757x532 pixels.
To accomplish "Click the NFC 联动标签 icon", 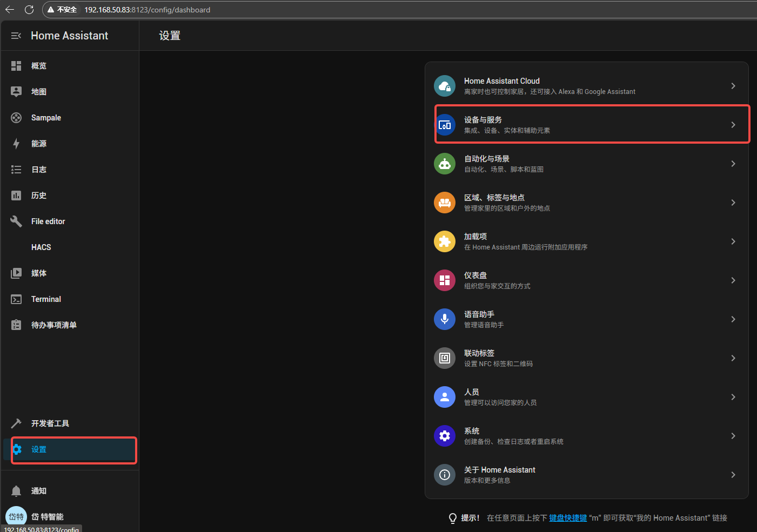I will coord(444,358).
